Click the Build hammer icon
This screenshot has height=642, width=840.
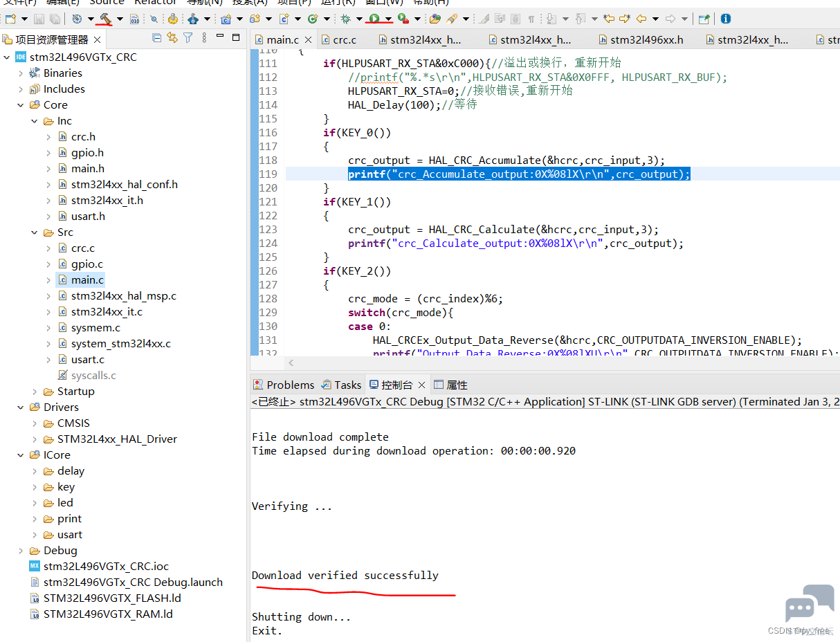pos(106,19)
